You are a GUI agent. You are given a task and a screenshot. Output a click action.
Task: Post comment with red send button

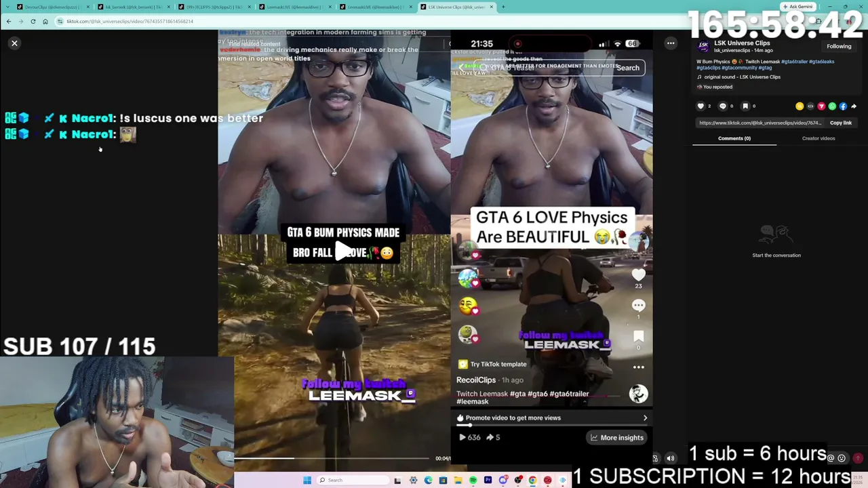point(858,458)
